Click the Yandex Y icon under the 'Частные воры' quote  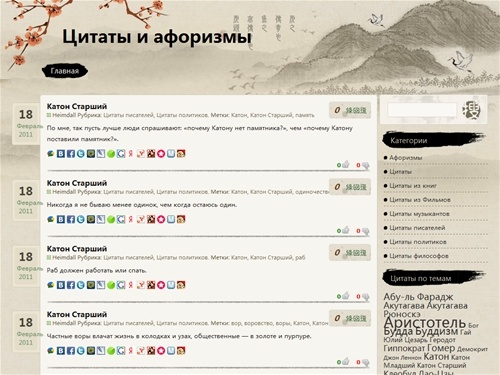click(141, 351)
